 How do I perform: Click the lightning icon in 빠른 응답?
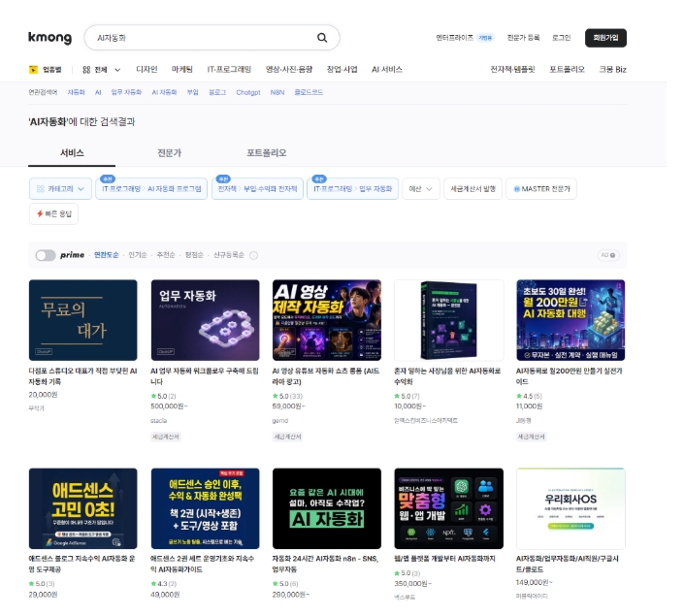coord(40,213)
